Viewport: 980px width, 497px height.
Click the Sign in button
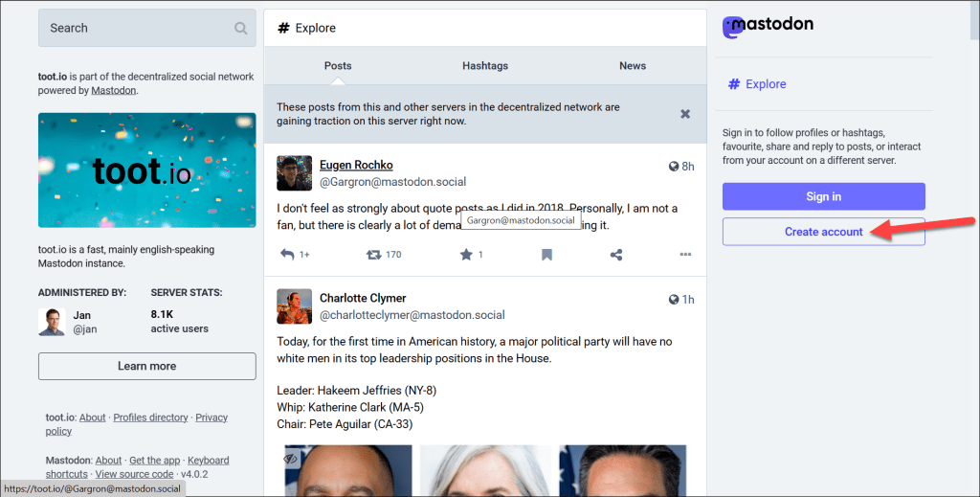coord(824,196)
